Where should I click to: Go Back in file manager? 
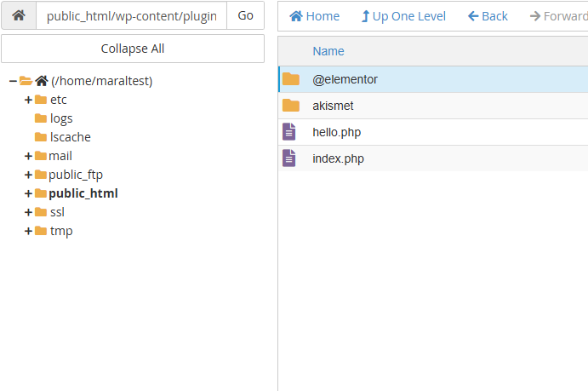pos(488,16)
